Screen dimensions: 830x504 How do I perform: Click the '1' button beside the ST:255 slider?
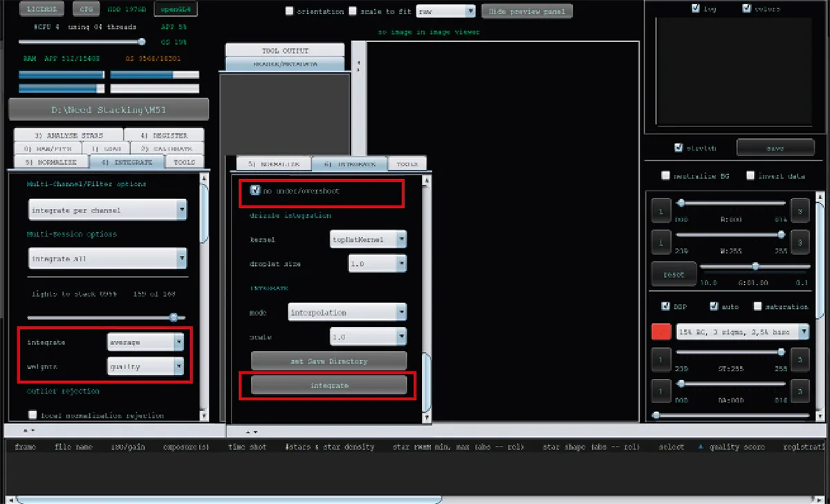click(661, 360)
